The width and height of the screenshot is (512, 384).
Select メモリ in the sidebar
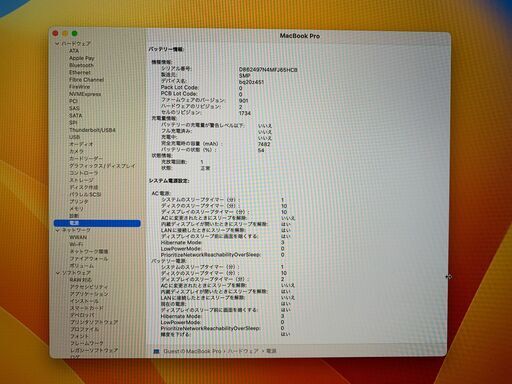[76, 209]
